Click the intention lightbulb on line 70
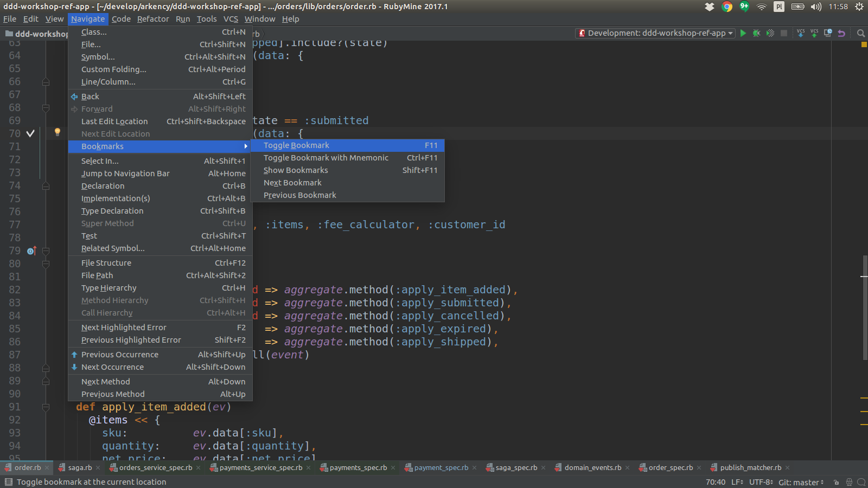Image resolution: width=868 pixels, height=488 pixels. [57, 132]
